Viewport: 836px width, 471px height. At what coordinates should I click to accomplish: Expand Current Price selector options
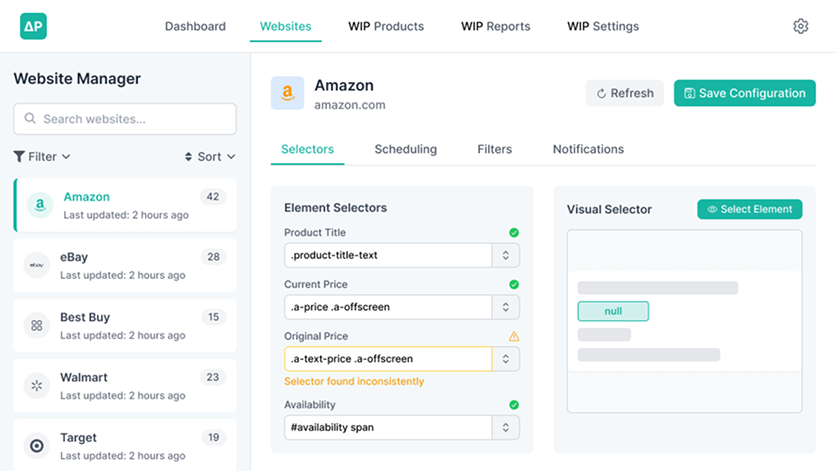505,307
